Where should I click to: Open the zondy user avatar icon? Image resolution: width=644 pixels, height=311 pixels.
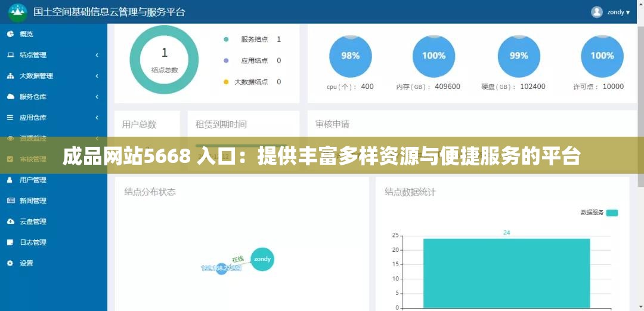[x=596, y=12]
